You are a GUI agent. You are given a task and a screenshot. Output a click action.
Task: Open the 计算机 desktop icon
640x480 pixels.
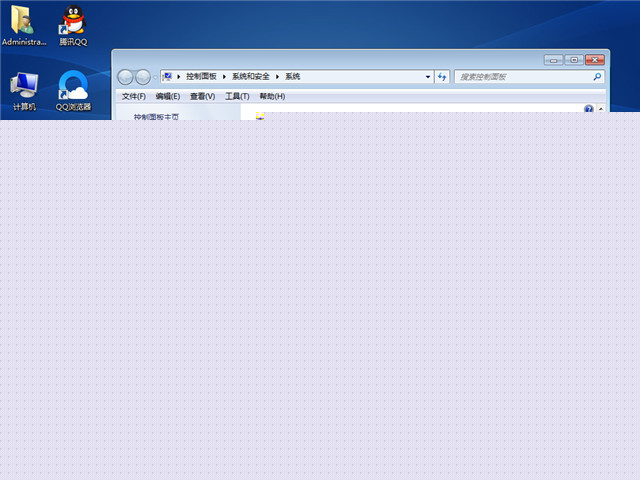point(24,91)
